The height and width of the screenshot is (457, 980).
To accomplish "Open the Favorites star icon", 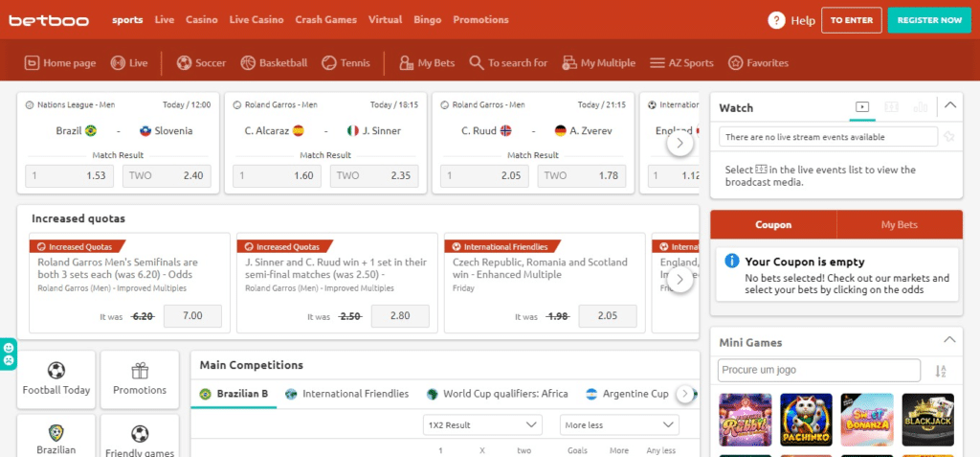I will click(x=735, y=63).
